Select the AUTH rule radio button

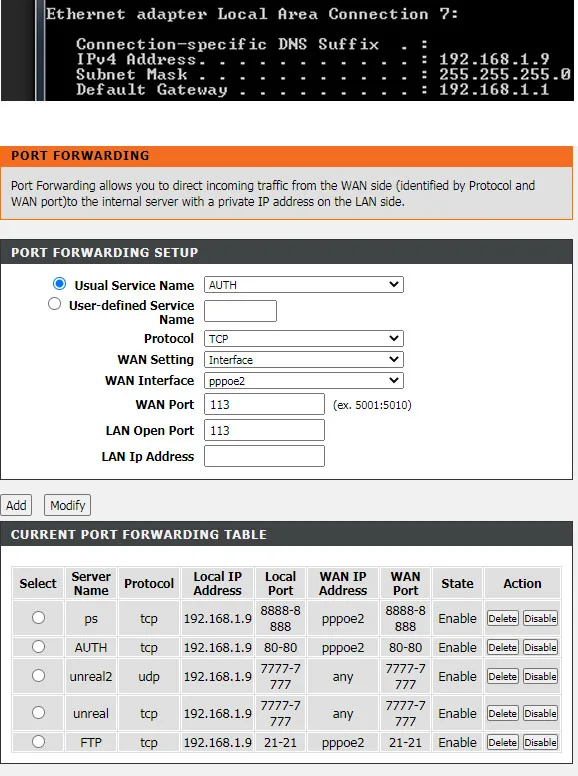point(38,647)
